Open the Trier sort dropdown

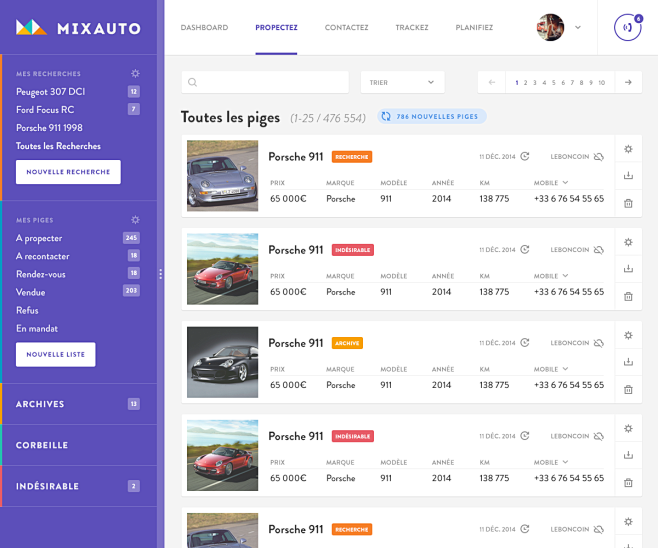click(x=402, y=82)
